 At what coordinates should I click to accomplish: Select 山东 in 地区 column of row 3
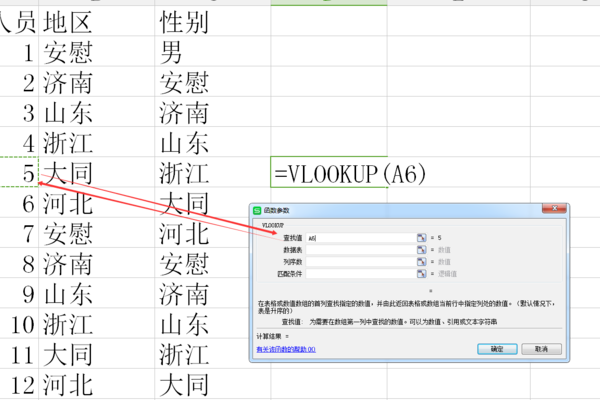click(x=96, y=112)
